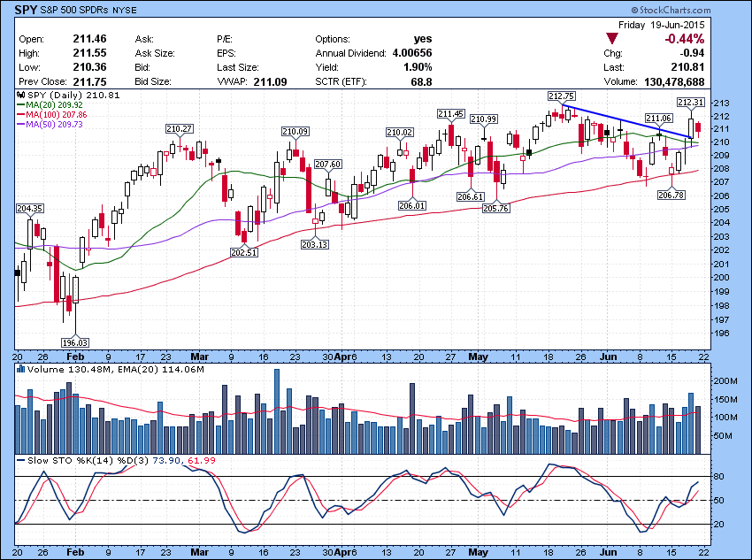
Task: Click the 206.61 low price annotation
Action: [x=470, y=196]
